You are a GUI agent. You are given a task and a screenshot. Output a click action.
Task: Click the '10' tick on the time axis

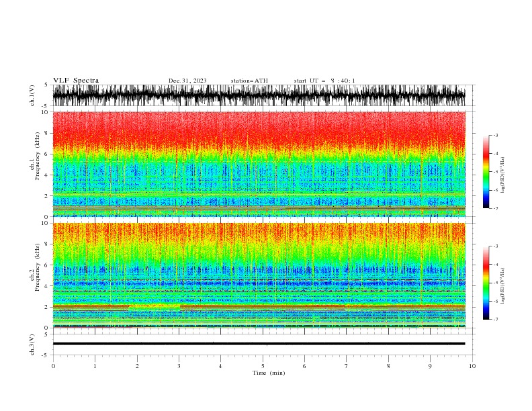coord(472,366)
